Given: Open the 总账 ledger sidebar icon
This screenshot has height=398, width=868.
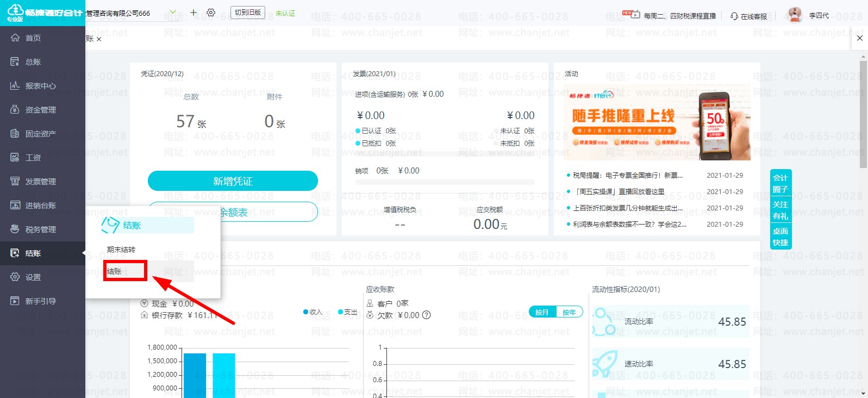Looking at the screenshot, I should 15,62.
